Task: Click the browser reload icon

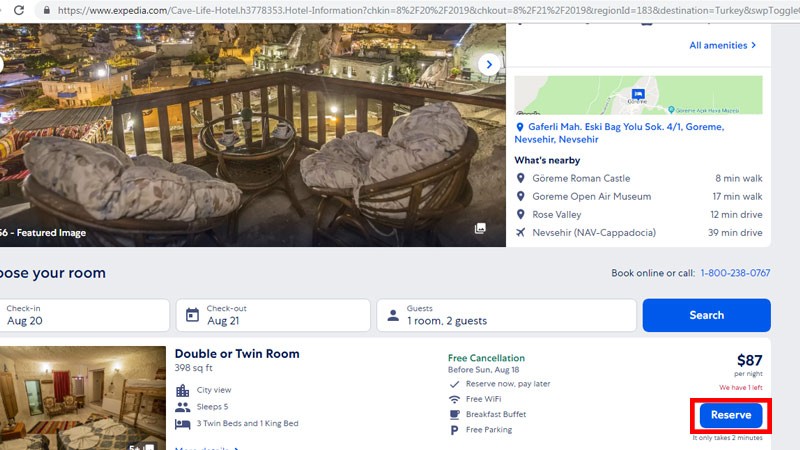Action: coord(19,10)
